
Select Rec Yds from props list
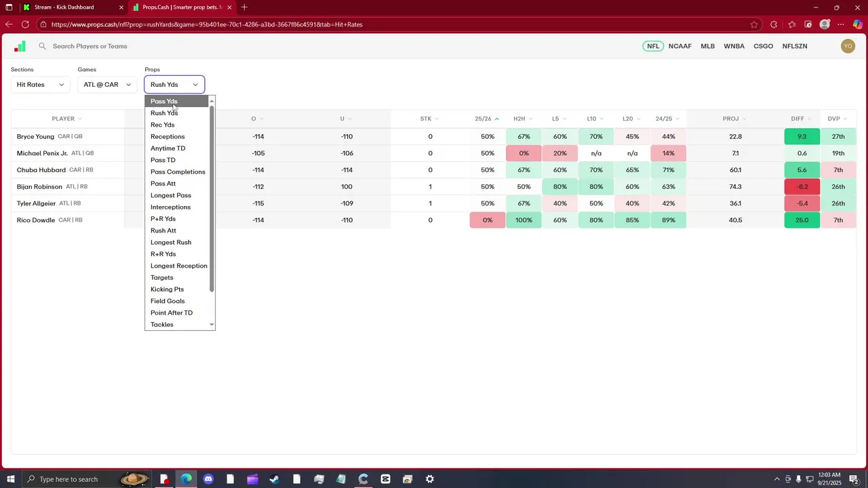point(176,125)
